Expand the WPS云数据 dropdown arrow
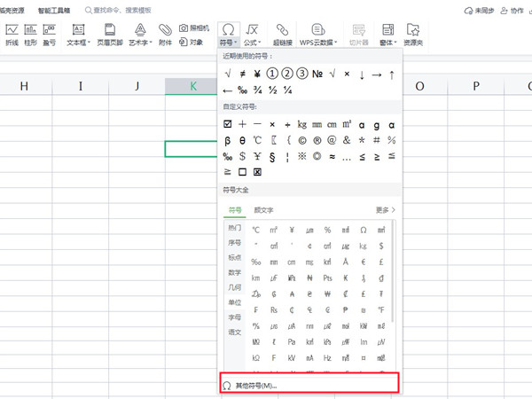Viewport: 532px width, 399px height. [x=336, y=43]
